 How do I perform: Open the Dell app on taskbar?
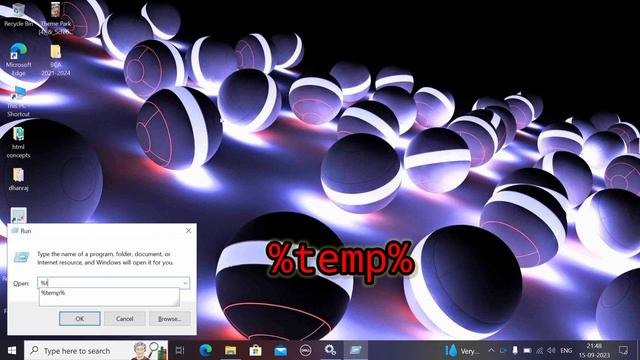coord(305,350)
